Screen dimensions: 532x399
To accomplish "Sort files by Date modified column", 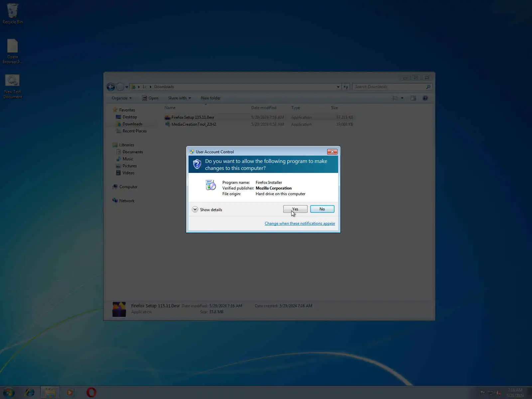I will tap(264, 108).
